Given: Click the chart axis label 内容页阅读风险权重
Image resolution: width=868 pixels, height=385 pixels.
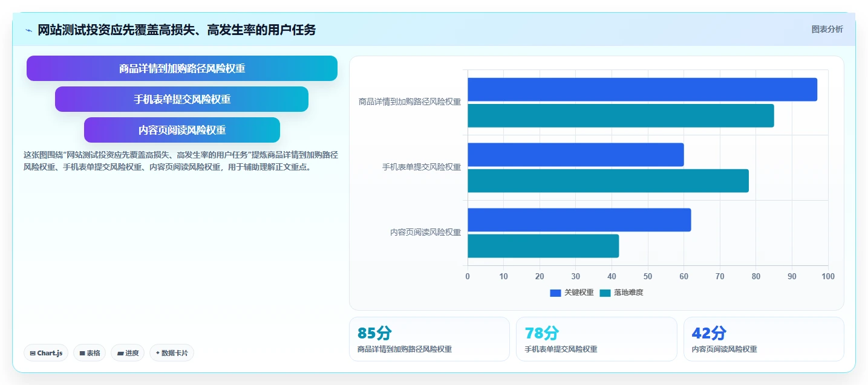Looking at the screenshot, I should pos(426,233).
